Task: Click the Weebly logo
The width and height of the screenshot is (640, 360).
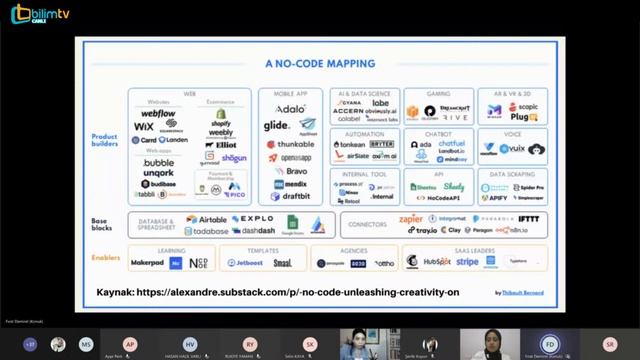Action: 221,133
